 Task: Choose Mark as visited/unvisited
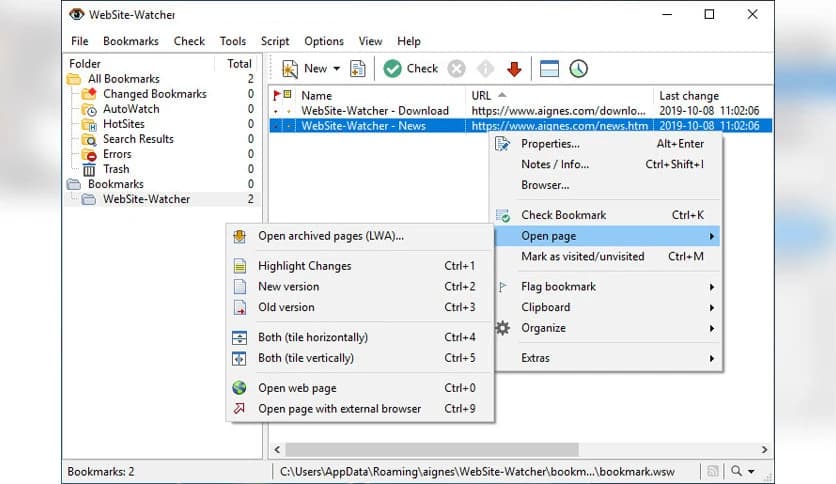coord(608,256)
